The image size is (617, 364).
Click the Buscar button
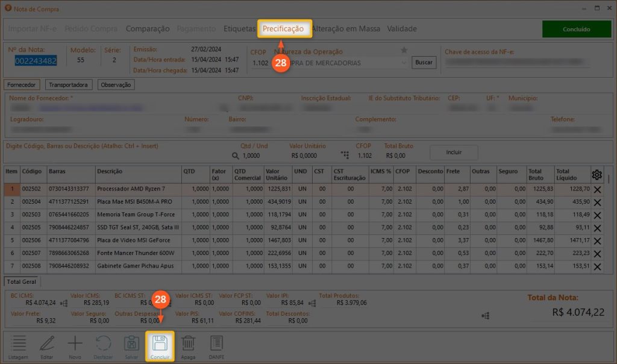point(424,62)
